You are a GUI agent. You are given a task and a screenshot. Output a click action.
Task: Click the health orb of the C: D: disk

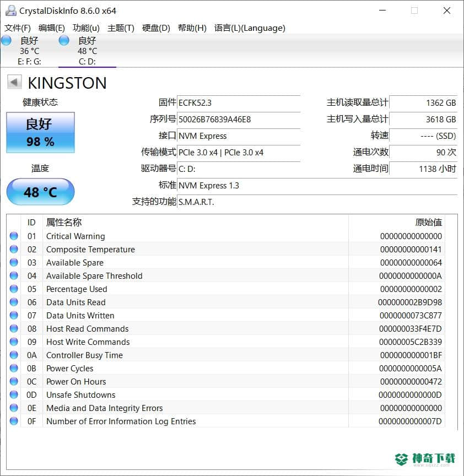click(64, 40)
